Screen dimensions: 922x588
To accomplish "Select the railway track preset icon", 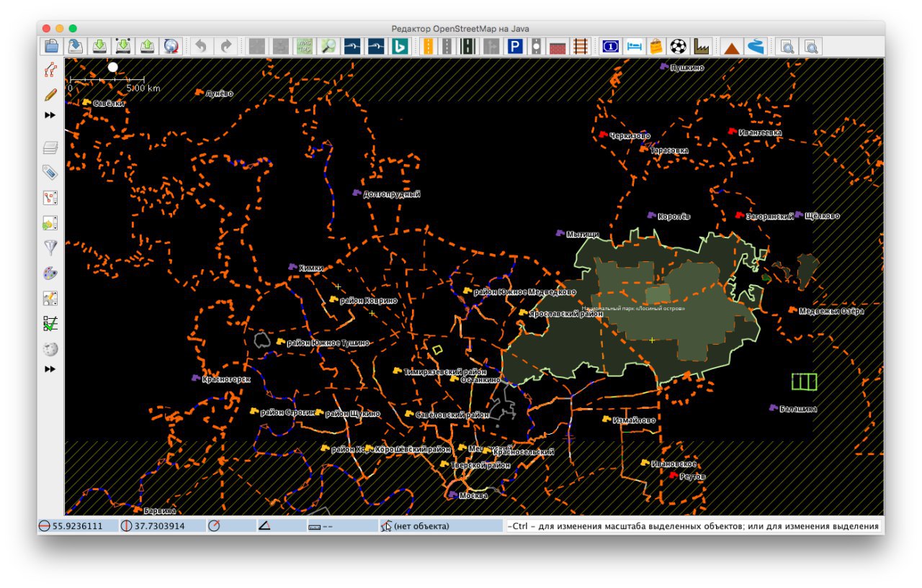I will [x=579, y=47].
